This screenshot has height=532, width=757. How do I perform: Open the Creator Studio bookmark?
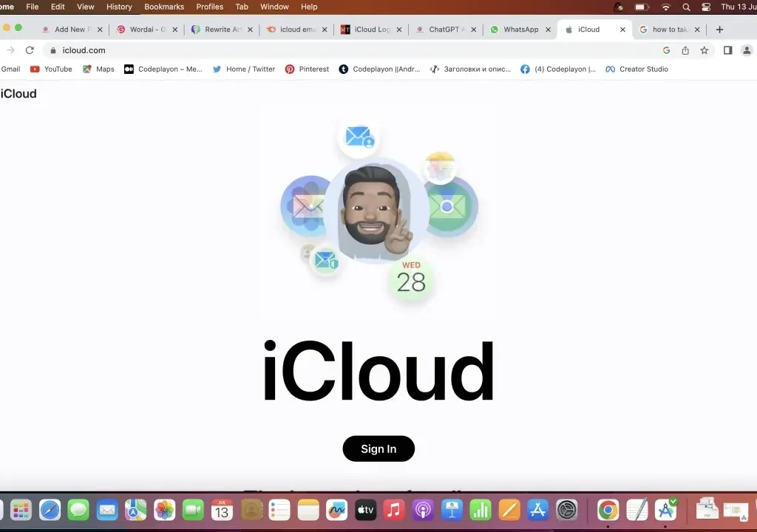[637, 69]
